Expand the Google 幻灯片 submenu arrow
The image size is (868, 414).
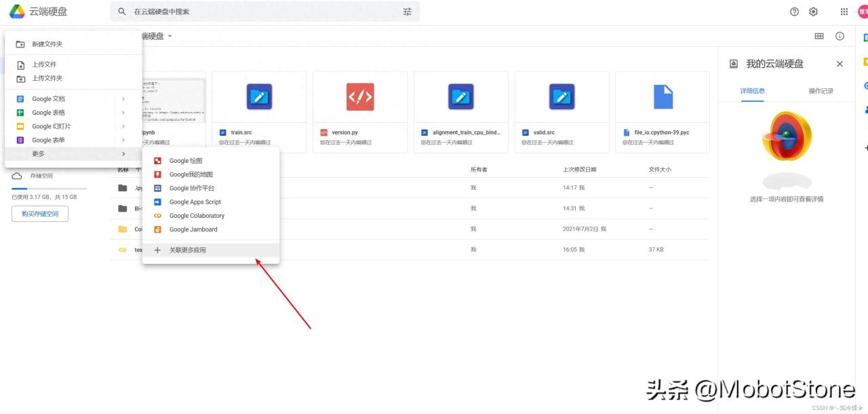[x=123, y=126]
